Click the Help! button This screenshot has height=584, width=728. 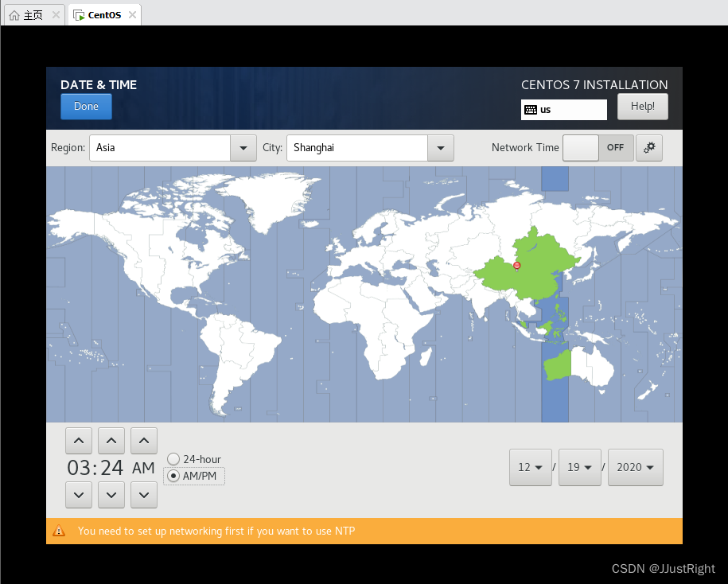click(643, 107)
